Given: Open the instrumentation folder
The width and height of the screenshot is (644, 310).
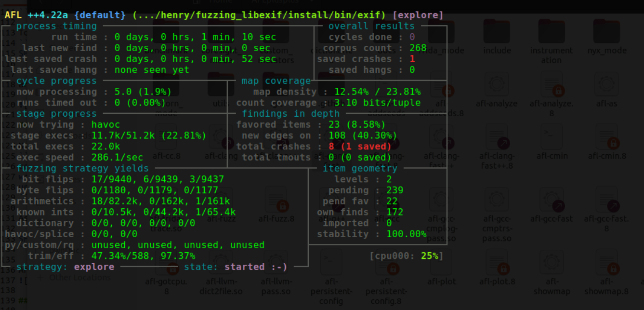Looking at the screenshot, I should pos(552,34).
